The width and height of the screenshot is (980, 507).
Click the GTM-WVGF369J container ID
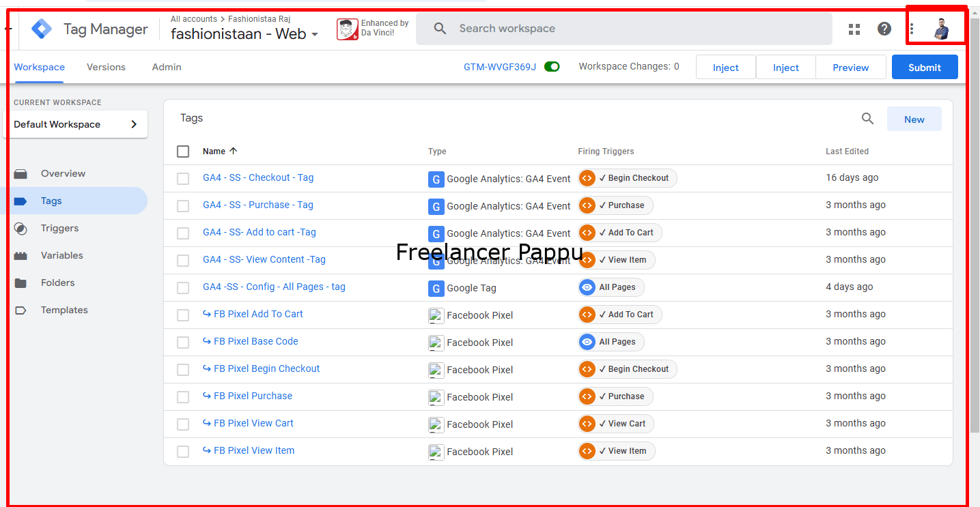coord(500,67)
